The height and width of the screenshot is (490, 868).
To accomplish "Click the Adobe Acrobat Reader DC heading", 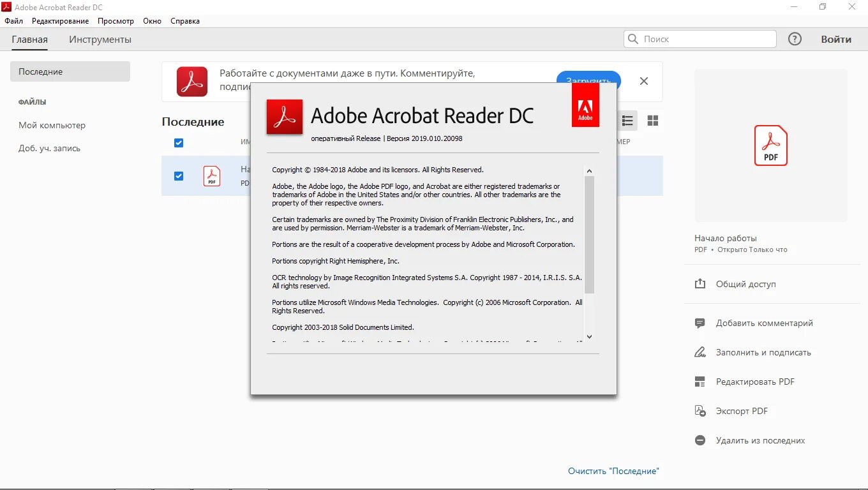I will click(422, 115).
